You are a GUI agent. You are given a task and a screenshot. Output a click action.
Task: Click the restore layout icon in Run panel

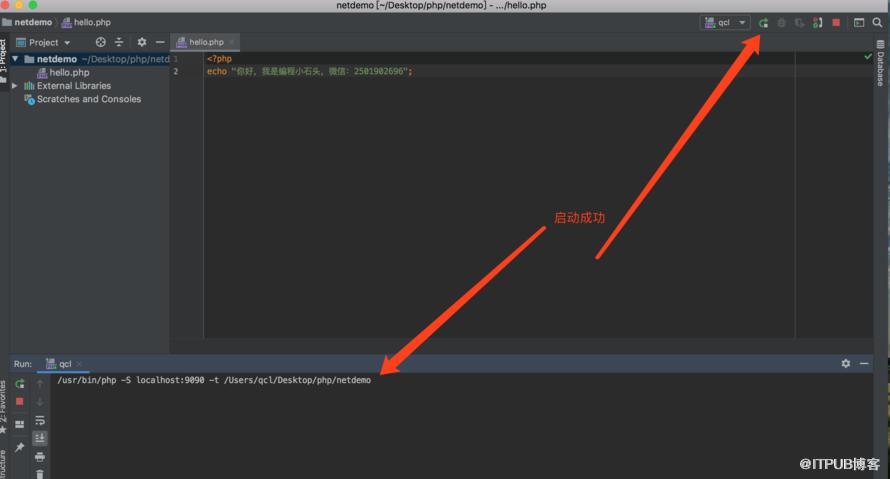(x=19, y=424)
